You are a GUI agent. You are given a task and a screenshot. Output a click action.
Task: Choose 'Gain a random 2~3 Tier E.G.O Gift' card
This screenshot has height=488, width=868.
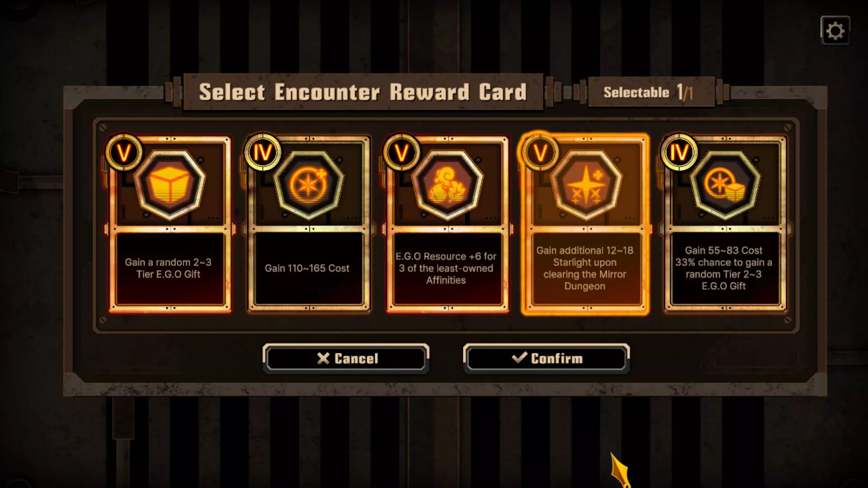pyautogui.click(x=170, y=224)
